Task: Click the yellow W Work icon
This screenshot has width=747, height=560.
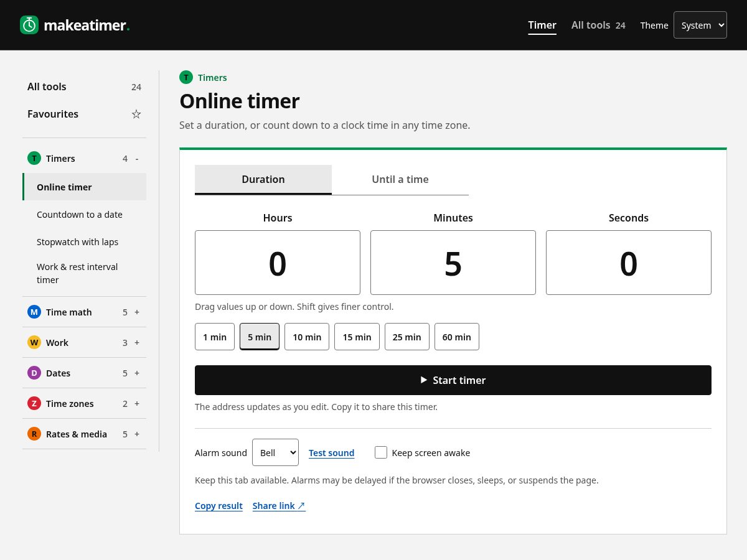Action: pos(34,342)
